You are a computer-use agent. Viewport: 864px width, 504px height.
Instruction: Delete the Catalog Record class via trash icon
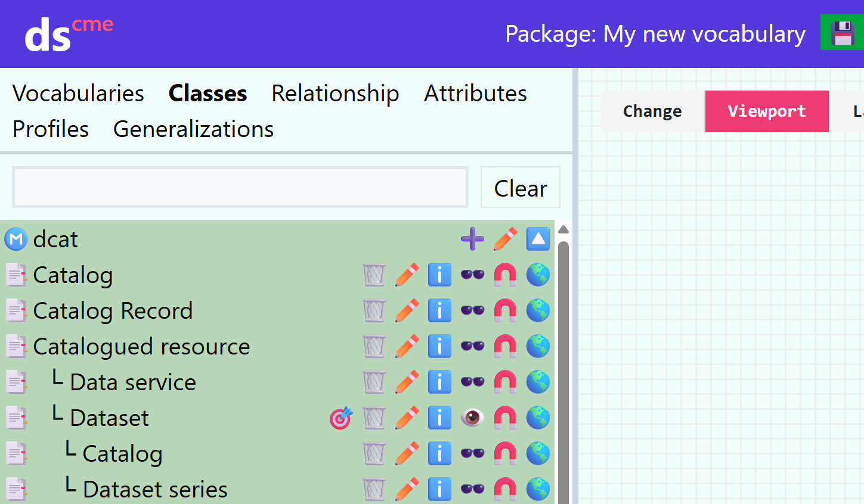pyautogui.click(x=374, y=311)
